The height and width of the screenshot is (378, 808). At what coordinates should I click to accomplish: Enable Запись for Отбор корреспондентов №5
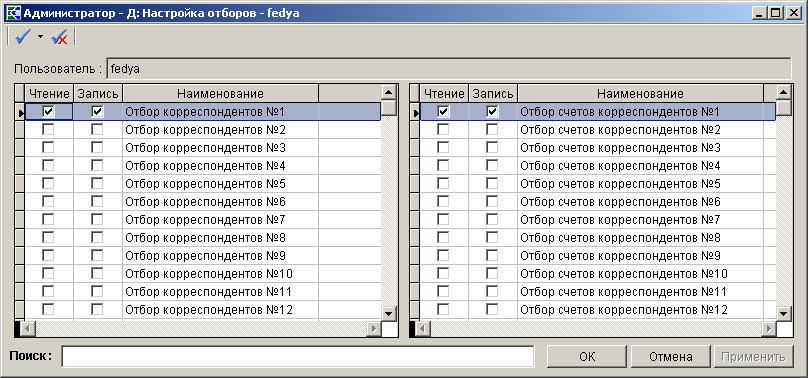point(97,184)
